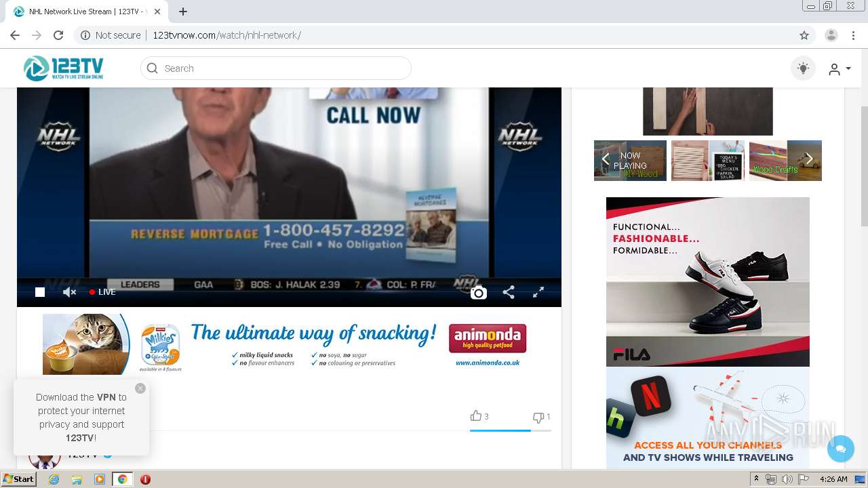Launch Internet Explorer from taskbar
The width and height of the screenshot is (868, 488).
coord(54,479)
